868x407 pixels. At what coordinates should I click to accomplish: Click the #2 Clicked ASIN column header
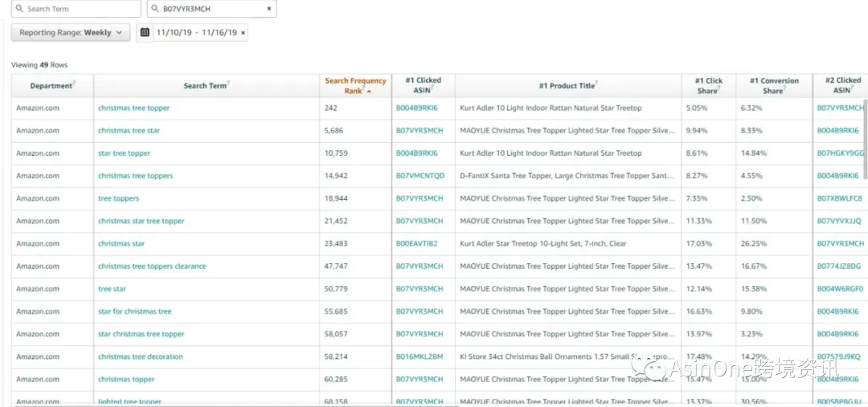841,86
